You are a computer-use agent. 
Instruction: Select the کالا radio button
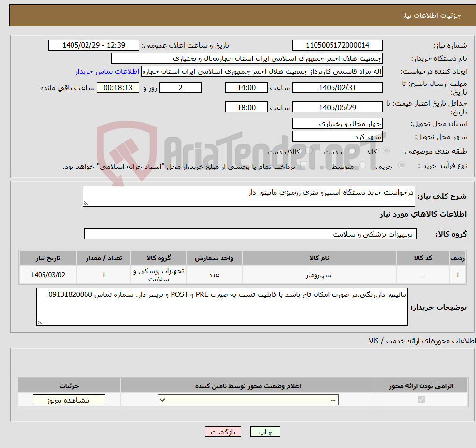[x=386, y=151]
